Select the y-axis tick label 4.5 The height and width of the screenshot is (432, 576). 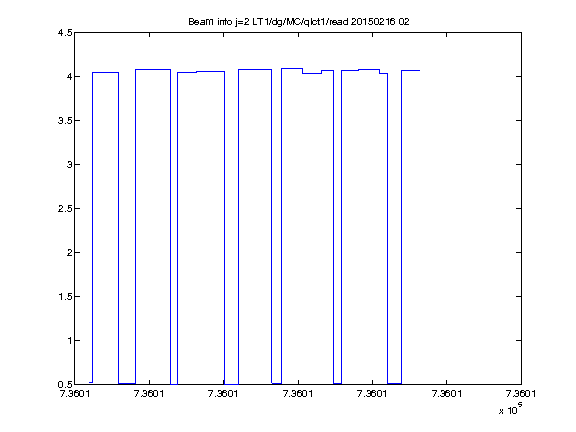[65, 33]
